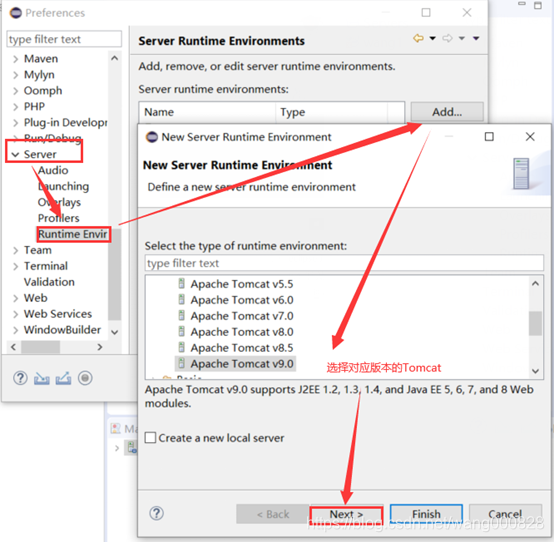Expand the Terminal preferences node
554x542 pixels.
[x=15, y=266]
